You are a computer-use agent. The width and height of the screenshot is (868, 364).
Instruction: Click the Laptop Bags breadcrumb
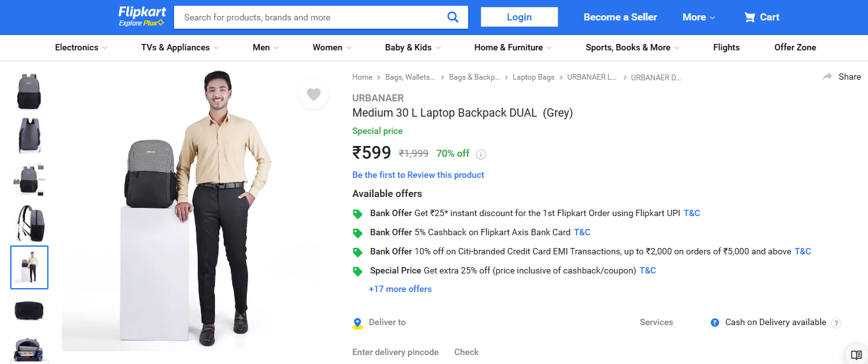coord(534,77)
